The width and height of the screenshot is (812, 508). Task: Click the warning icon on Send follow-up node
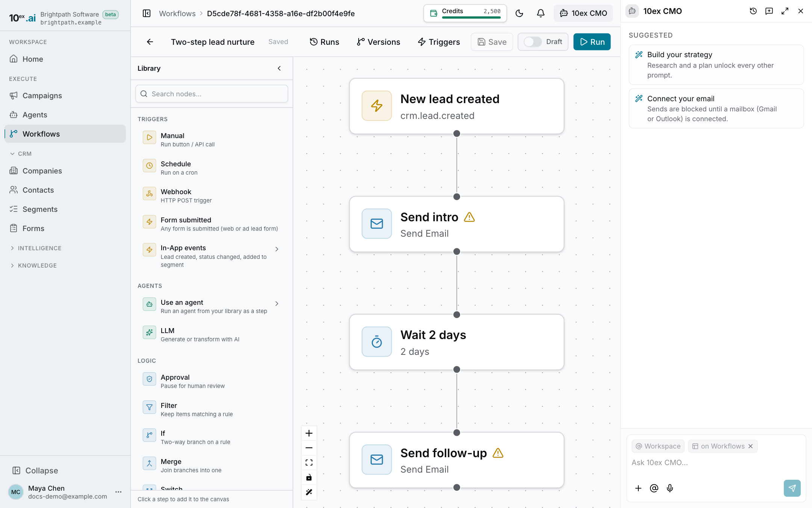click(x=498, y=453)
